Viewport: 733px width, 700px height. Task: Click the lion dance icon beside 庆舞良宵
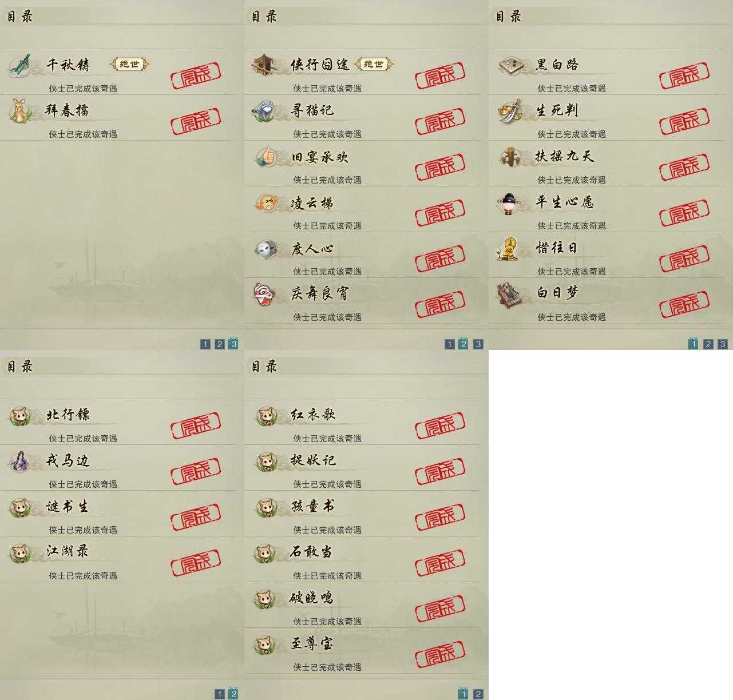264,294
